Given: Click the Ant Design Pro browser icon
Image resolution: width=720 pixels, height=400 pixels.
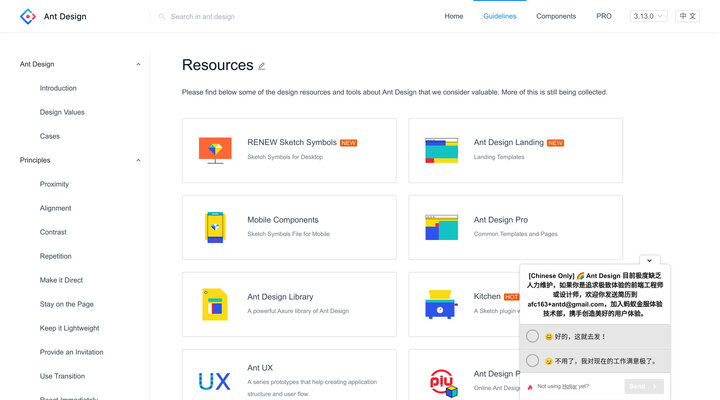Looking at the screenshot, I should [x=441, y=227].
